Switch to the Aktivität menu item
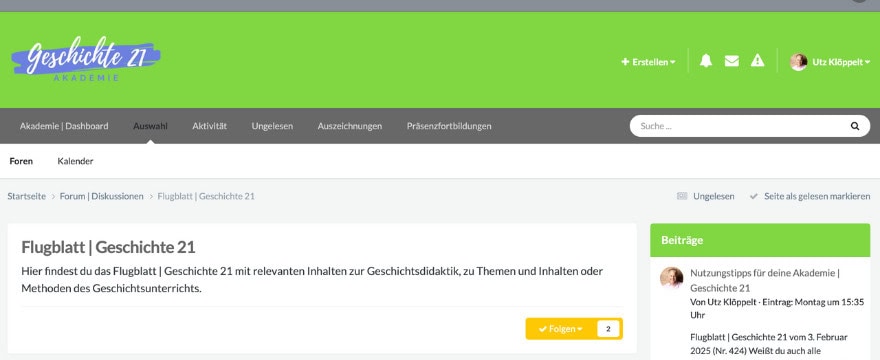 [x=209, y=126]
